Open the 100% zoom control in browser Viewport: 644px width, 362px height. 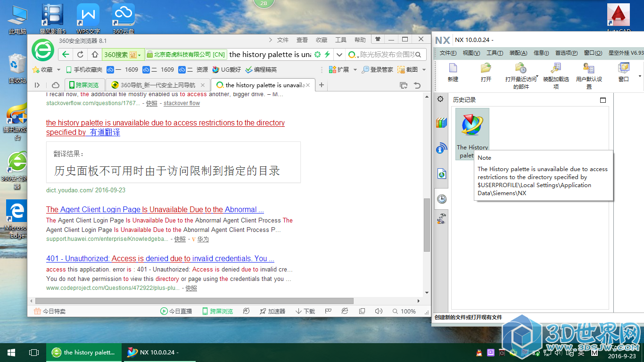pyautogui.click(x=404, y=311)
